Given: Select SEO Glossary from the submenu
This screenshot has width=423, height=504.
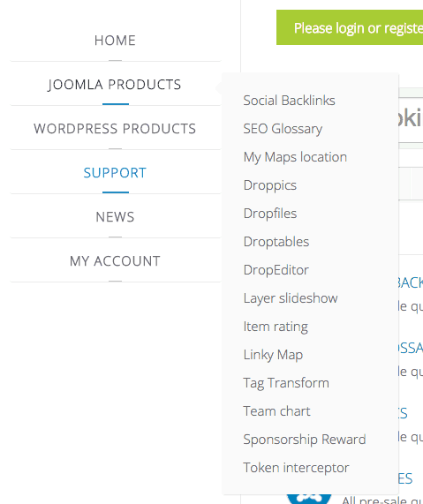Looking at the screenshot, I should click(x=283, y=129).
